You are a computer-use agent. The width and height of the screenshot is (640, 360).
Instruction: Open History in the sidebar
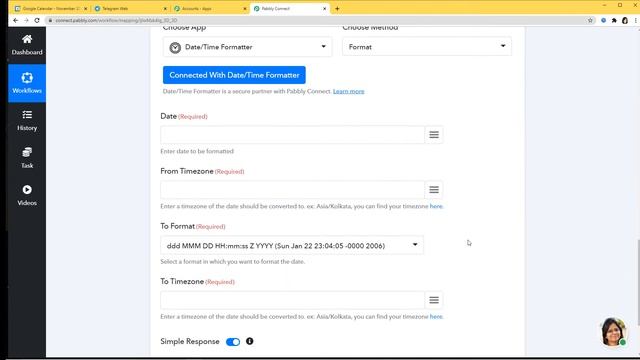[27, 120]
